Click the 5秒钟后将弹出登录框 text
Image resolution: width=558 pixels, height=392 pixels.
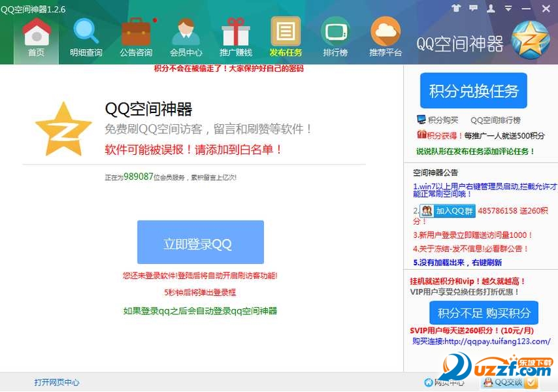pos(200,293)
